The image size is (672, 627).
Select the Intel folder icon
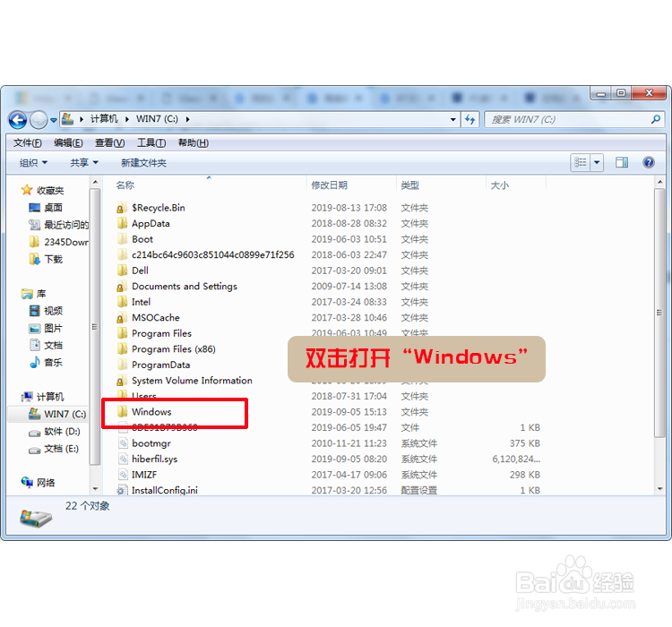122,302
